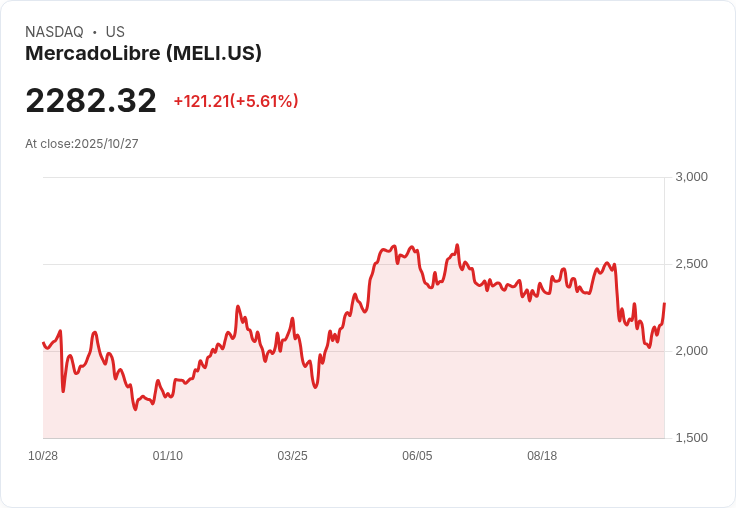Click the +121.21(+5.61%) change text
This screenshot has height=508, width=736.
[x=236, y=101]
